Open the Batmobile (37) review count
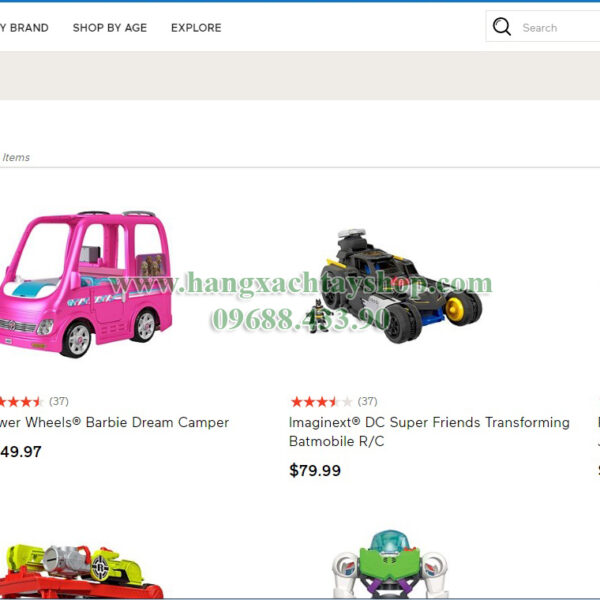The image size is (600, 600). (x=367, y=401)
